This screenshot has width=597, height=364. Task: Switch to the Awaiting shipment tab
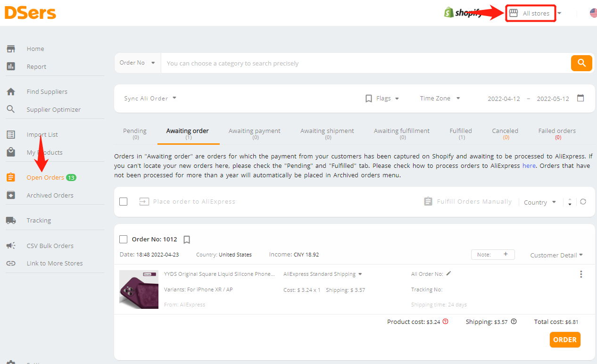point(327,133)
